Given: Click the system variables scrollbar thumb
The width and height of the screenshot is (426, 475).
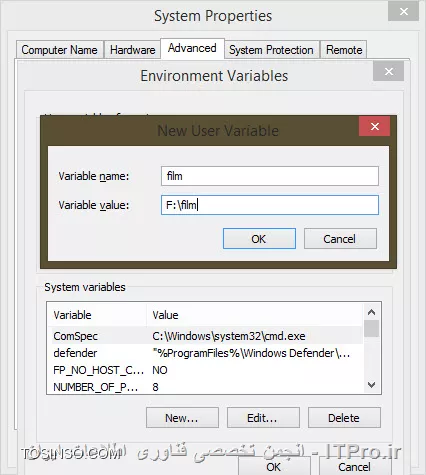Looking at the screenshot, I should point(371,329).
